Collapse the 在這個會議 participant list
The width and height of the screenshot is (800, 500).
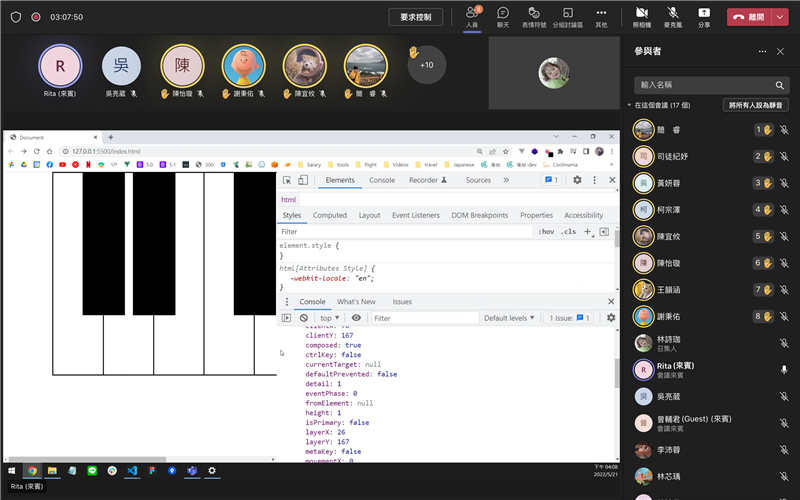click(x=630, y=105)
